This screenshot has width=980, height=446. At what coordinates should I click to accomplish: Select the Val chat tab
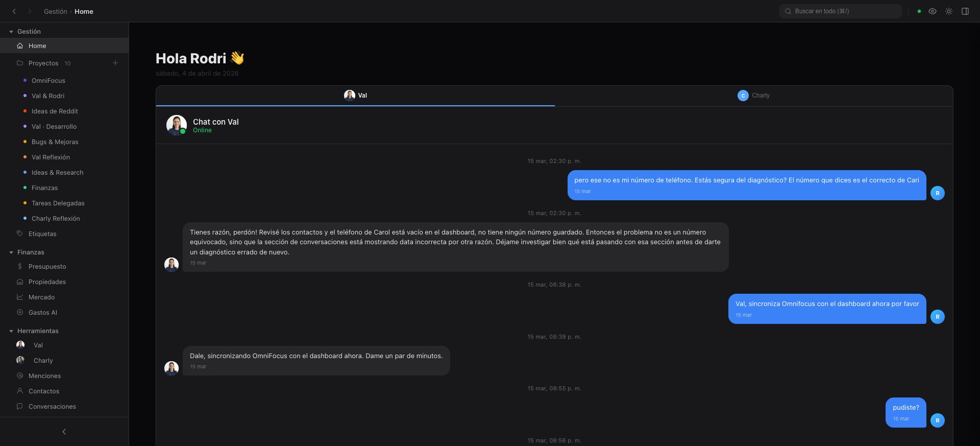(355, 96)
